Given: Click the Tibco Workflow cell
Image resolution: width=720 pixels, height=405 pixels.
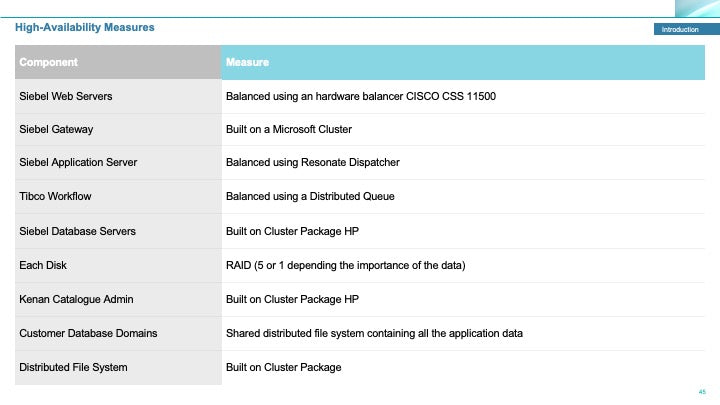Looking at the screenshot, I should coord(118,197).
